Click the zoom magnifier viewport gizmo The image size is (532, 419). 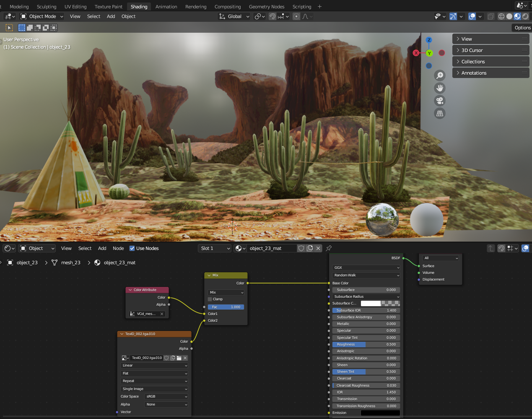click(440, 75)
